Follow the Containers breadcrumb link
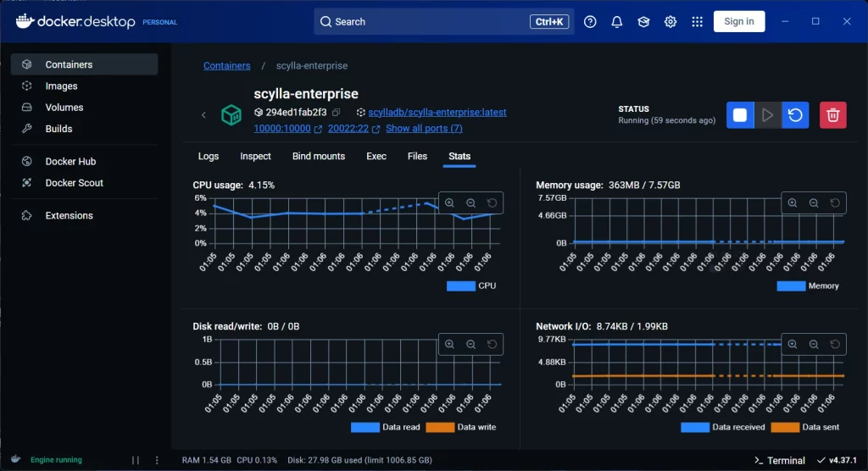 (226, 65)
